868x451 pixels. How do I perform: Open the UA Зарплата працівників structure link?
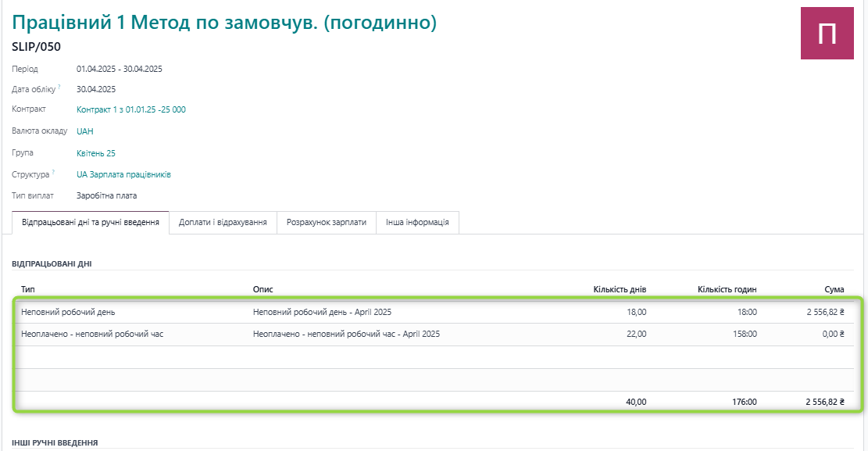point(123,174)
